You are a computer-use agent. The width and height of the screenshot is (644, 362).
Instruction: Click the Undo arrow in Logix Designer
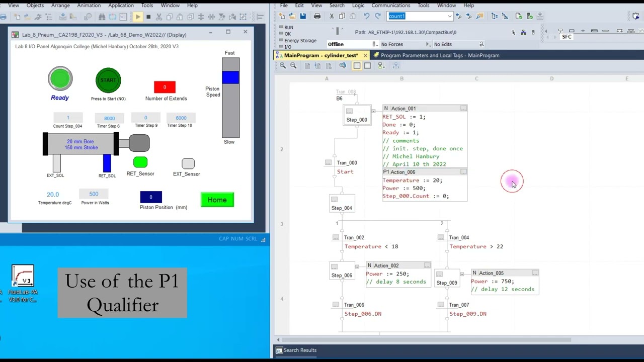[366, 16]
